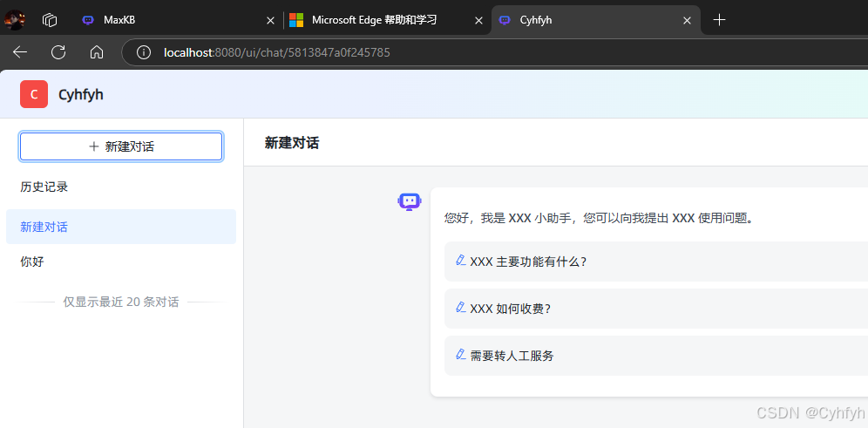868x428 pixels.
Task: Start a chat with 新建对话 button
Action: pyautogui.click(x=121, y=146)
